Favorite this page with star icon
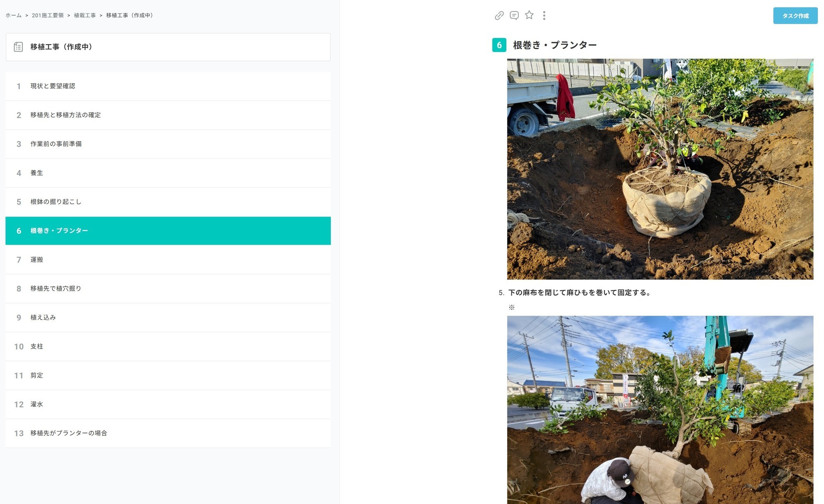Screen dimensions: 824x504 click(x=529, y=15)
